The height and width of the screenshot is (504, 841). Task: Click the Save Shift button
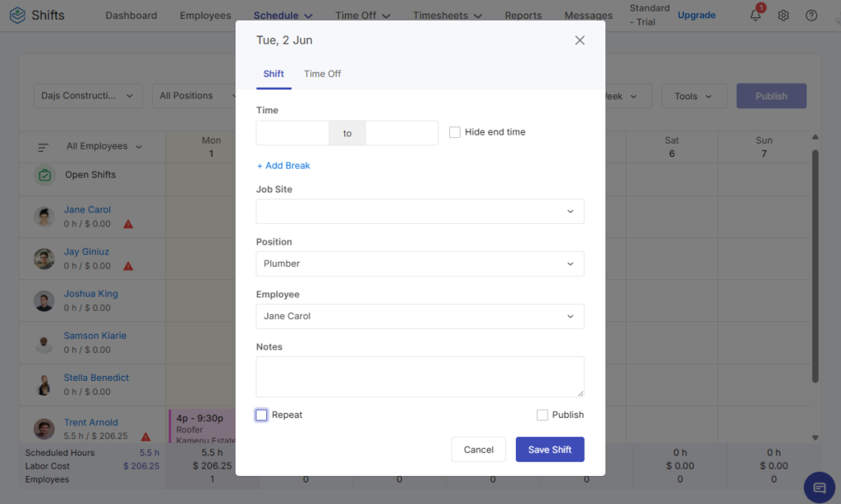(x=549, y=449)
